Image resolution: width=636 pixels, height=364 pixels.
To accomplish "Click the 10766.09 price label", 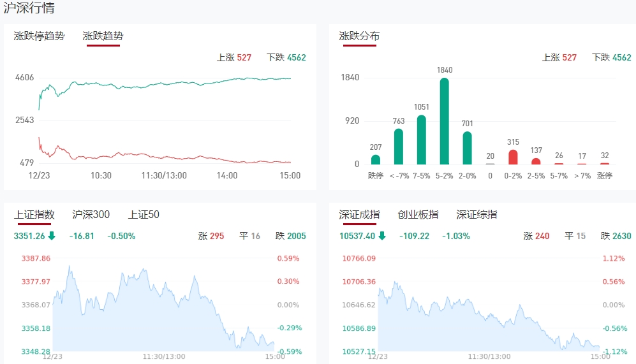I will [x=359, y=258].
